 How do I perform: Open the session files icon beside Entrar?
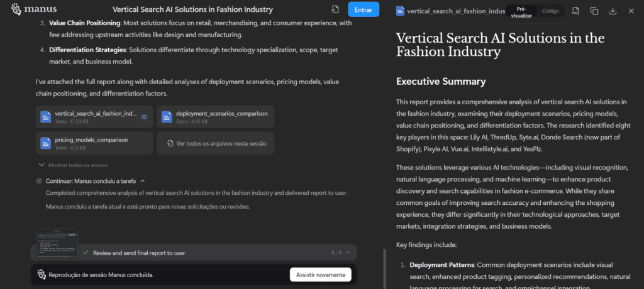335,9
